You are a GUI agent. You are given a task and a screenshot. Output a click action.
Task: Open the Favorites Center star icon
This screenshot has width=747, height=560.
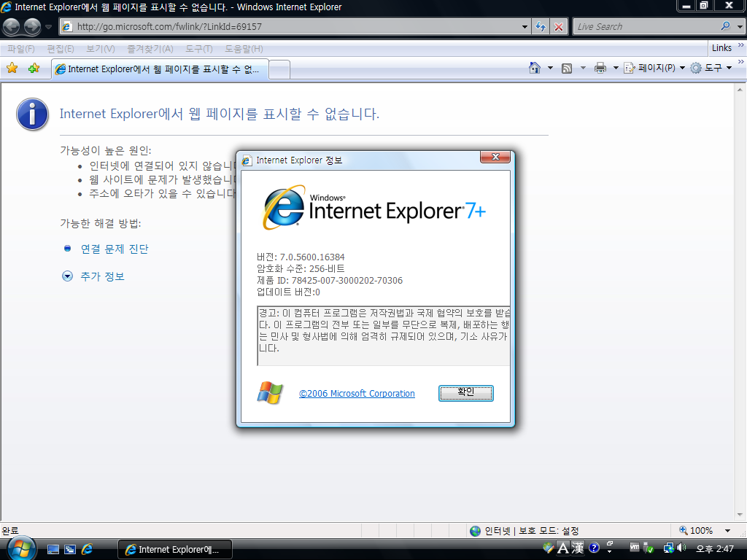12,68
